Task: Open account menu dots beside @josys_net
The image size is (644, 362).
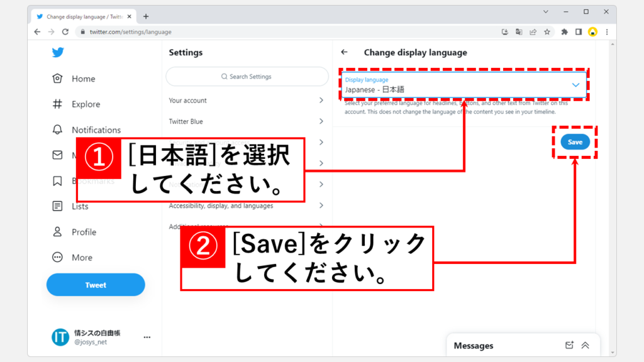Action: click(x=147, y=337)
